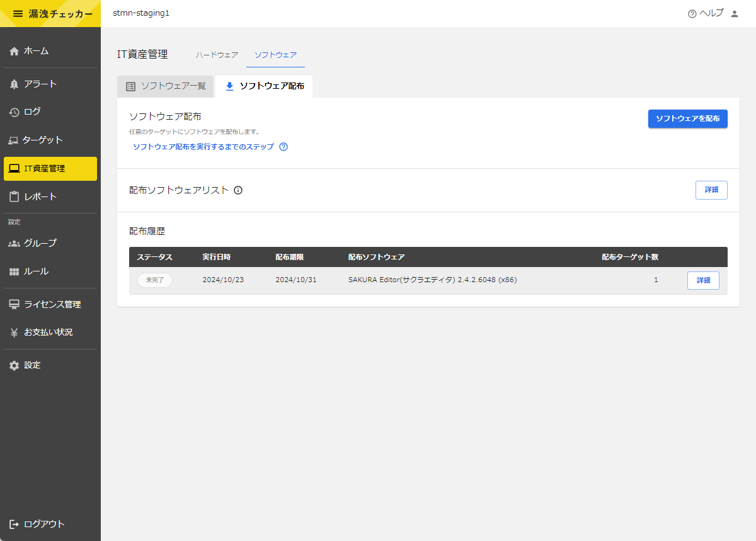This screenshot has width=756, height=541.
Task: Select the ソフトウェア配布 tab
Action: coord(264,86)
